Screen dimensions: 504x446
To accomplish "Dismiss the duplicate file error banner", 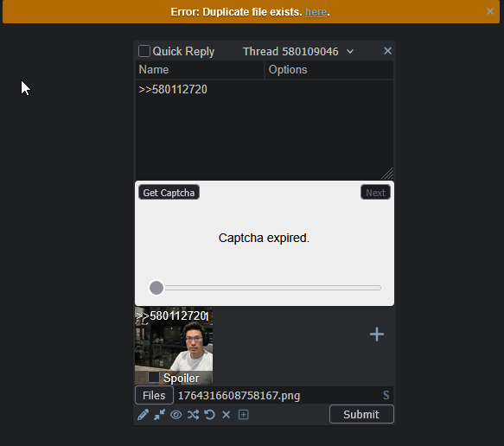I will pyautogui.click(x=490, y=11).
